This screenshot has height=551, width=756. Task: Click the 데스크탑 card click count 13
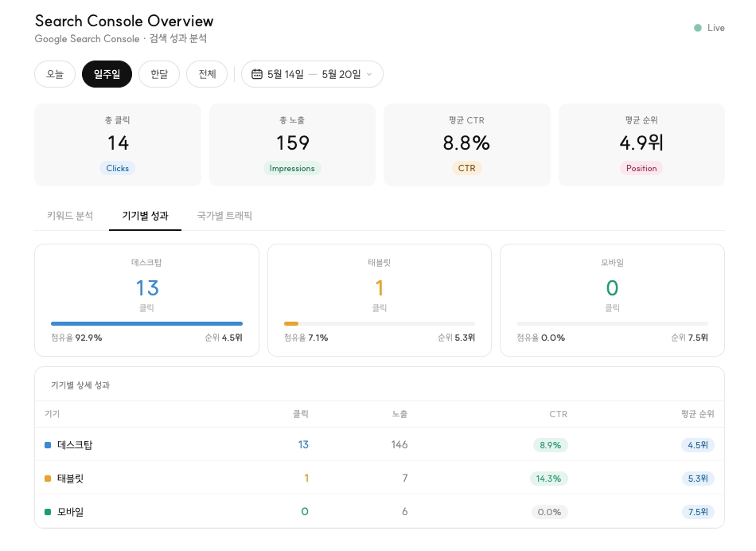pos(147,288)
